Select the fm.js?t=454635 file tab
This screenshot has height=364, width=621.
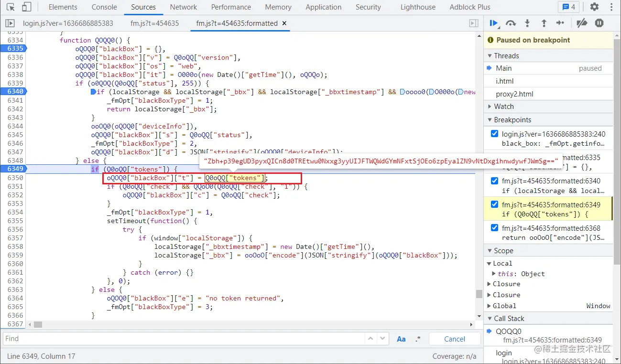pos(154,23)
